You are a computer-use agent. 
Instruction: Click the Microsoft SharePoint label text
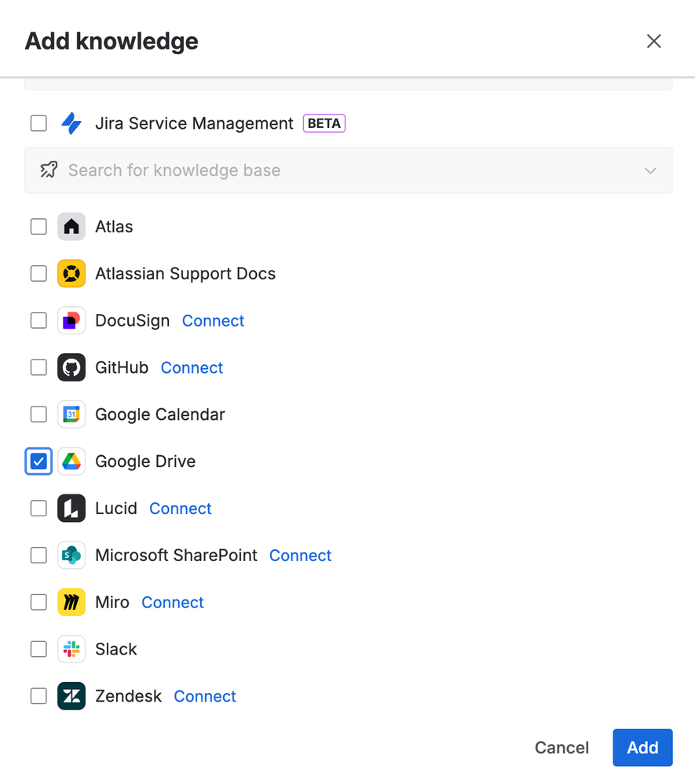[x=176, y=556]
